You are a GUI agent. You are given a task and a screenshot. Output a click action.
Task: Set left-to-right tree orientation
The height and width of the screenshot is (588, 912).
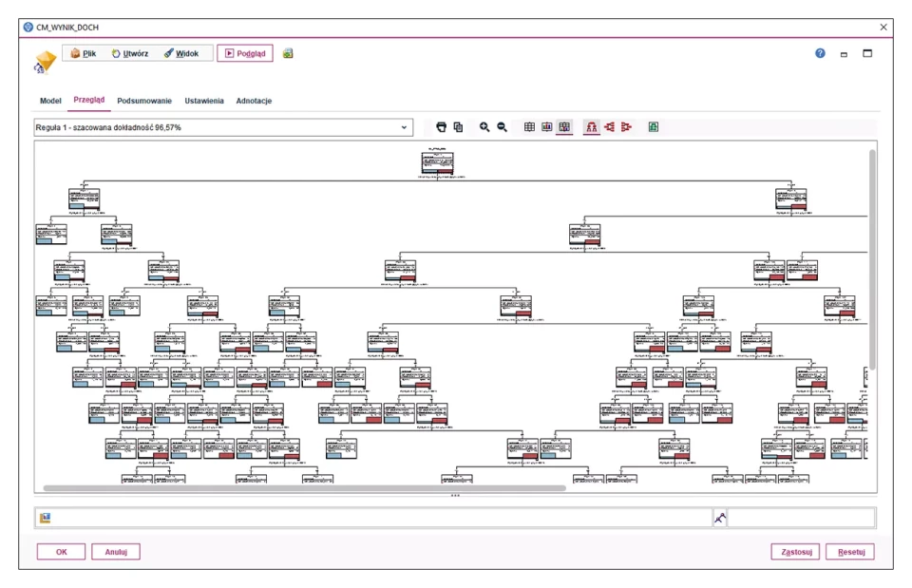point(609,127)
